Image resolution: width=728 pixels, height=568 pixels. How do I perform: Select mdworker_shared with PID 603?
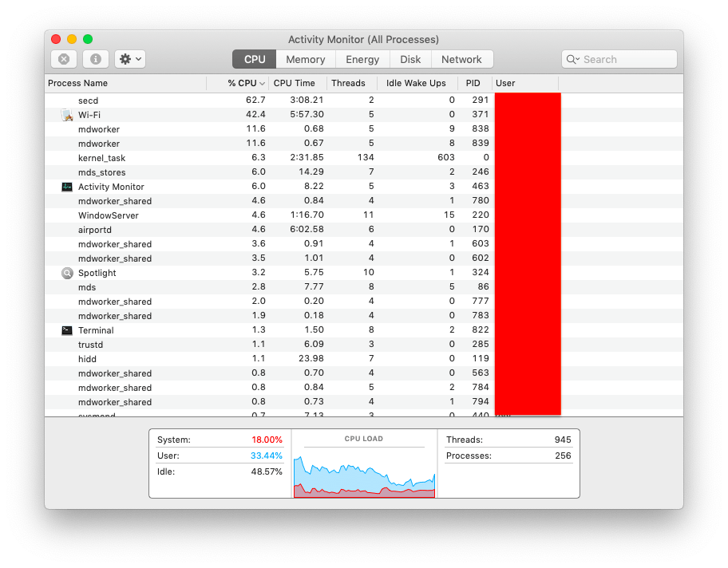click(363, 244)
